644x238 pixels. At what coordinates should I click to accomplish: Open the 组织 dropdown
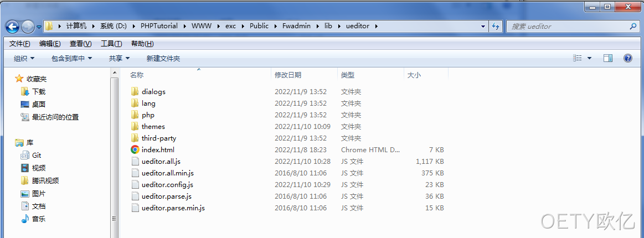tap(24, 58)
